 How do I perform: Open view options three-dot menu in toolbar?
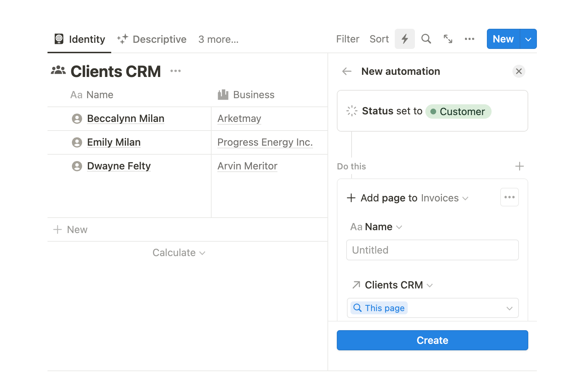pos(469,39)
